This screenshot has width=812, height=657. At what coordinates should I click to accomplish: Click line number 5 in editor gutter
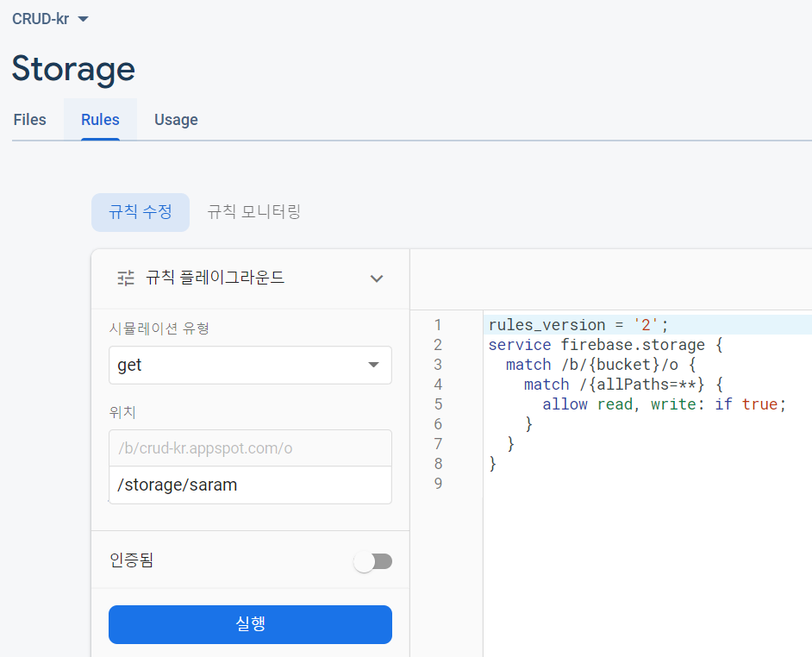pos(438,404)
